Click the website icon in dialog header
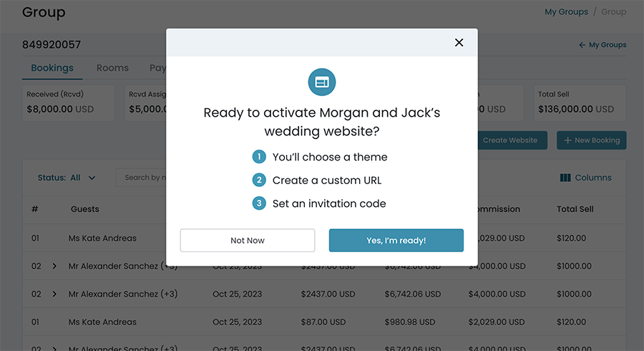644x351 pixels. click(x=322, y=82)
